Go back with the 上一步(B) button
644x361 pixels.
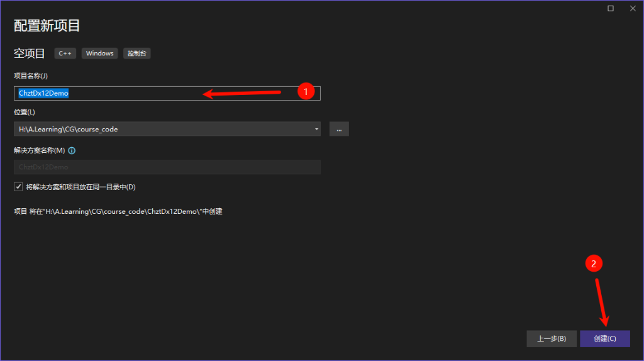click(x=552, y=339)
